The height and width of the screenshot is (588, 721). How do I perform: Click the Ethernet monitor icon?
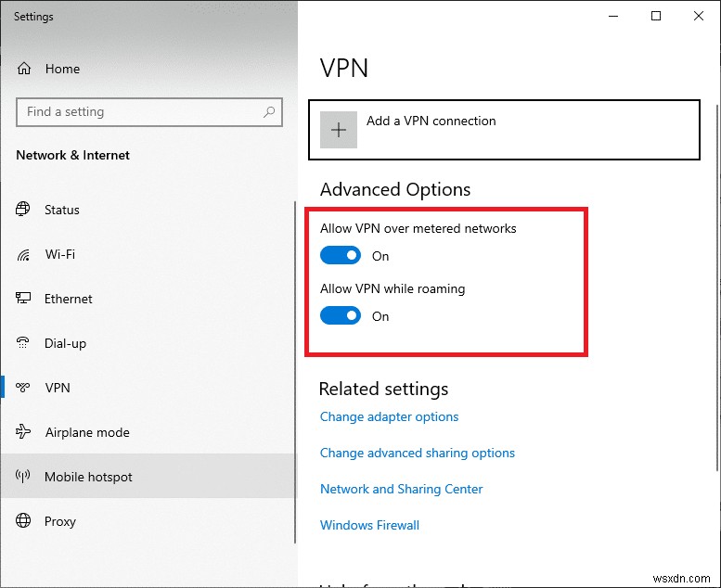tap(23, 299)
